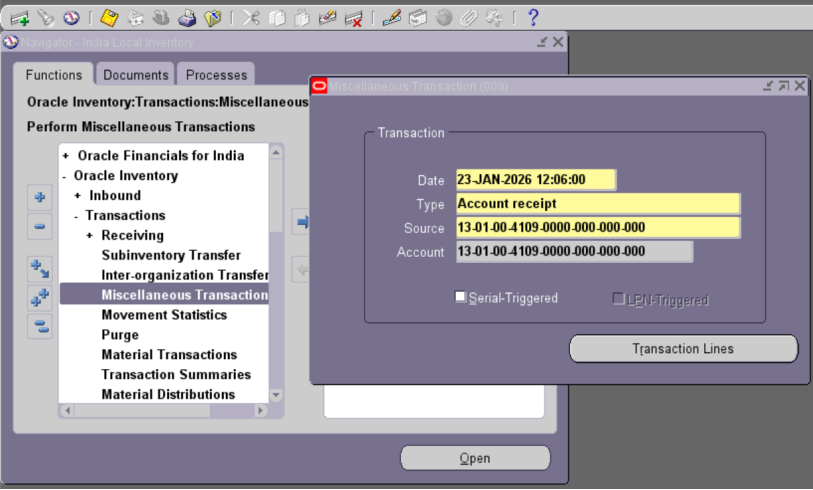Image resolution: width=813 pixels, height=490 pixels.
Task: Switch to the Processes tab
Action: coord(216,75)
